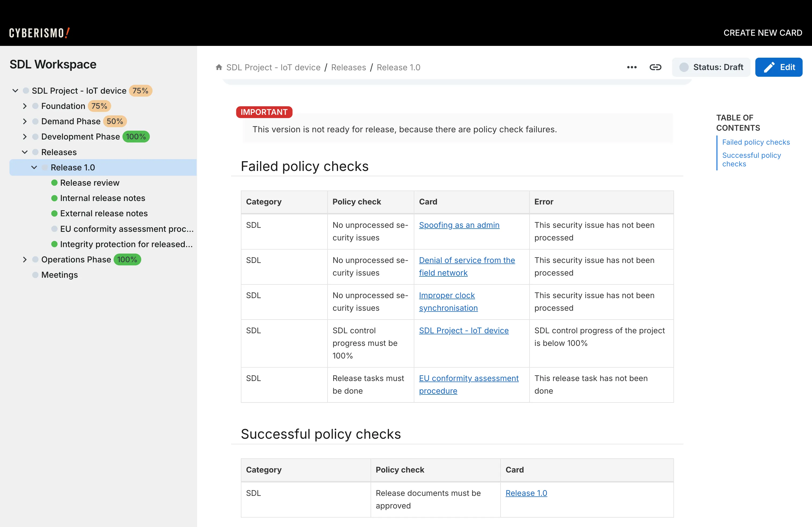Jump to Failed policy checks in contents
Image resolution: width=812 pixels, height=527 pixels.
756,142
